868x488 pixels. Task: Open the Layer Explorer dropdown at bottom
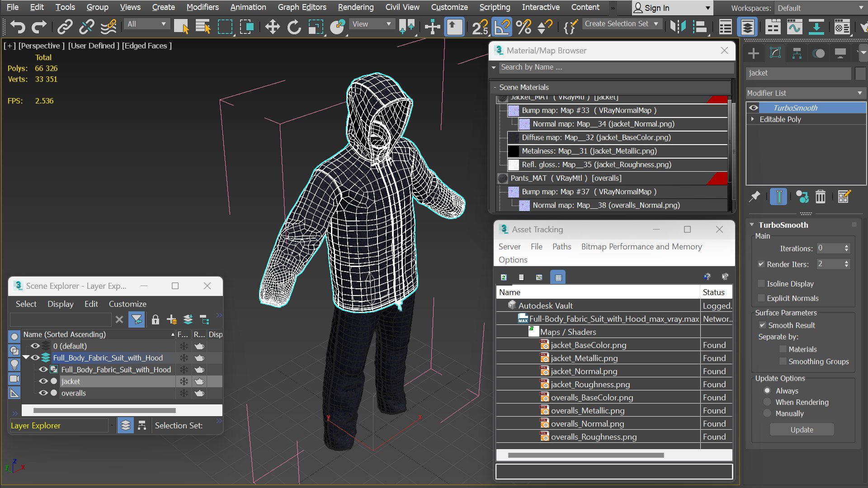pos(112,426)
